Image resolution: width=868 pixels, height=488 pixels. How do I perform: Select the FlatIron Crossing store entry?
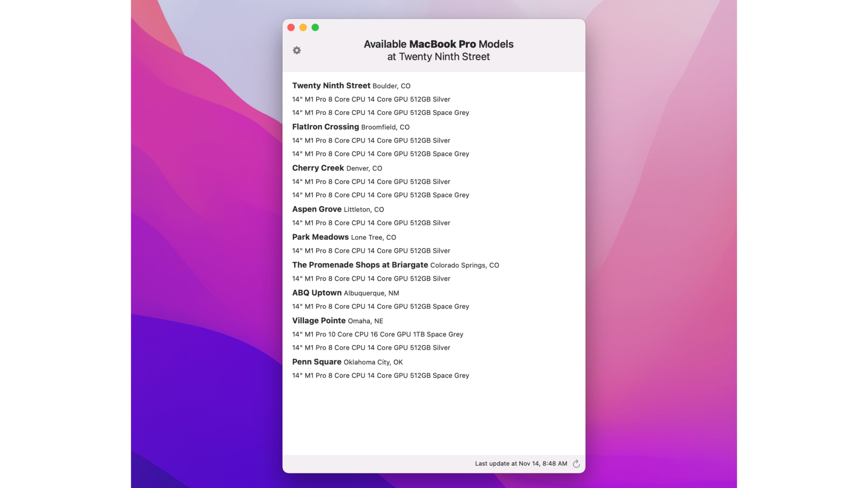pos(325,127)
